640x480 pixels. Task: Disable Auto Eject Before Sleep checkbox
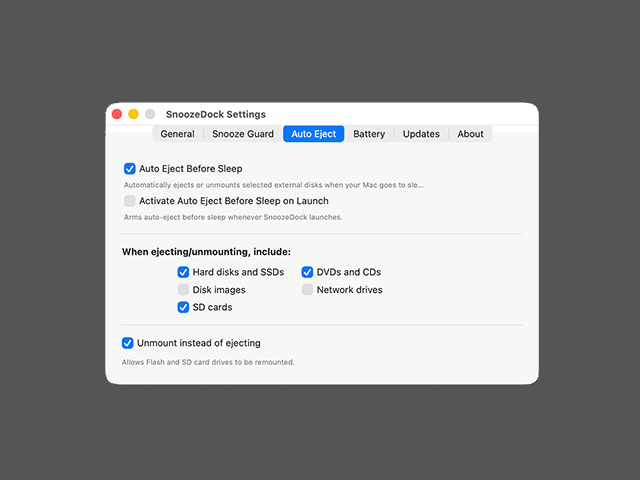pyautogui.click(x=130, y=169)
